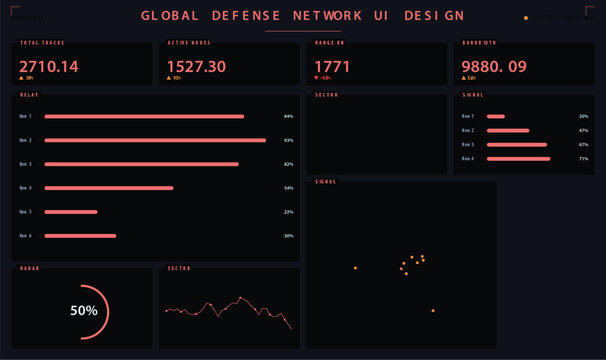Click the Signal bar showing 71%
The height and width of the screenshot is (360, 606).
tap(519, 159)
